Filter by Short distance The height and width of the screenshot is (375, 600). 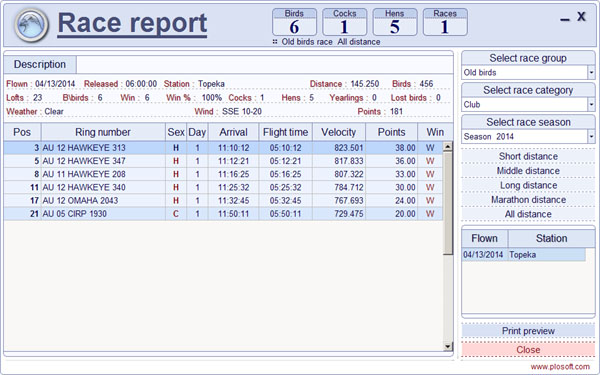coord(528,157)
